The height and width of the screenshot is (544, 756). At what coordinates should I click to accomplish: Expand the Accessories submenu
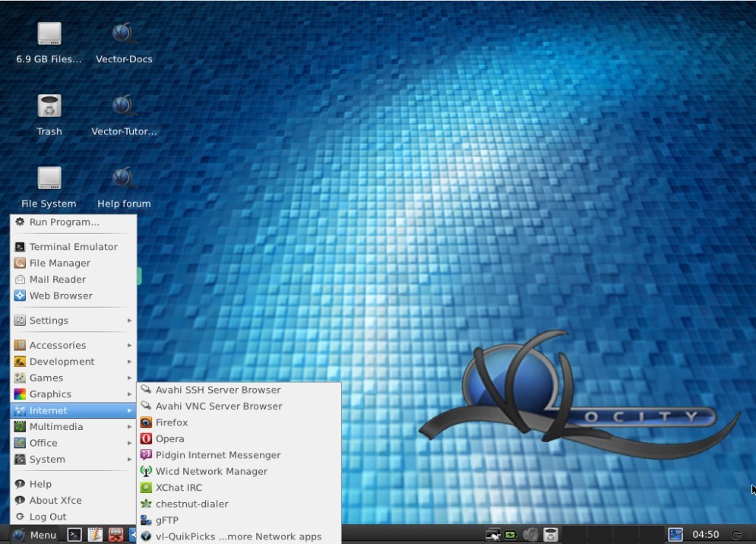[x=73, y=345]
